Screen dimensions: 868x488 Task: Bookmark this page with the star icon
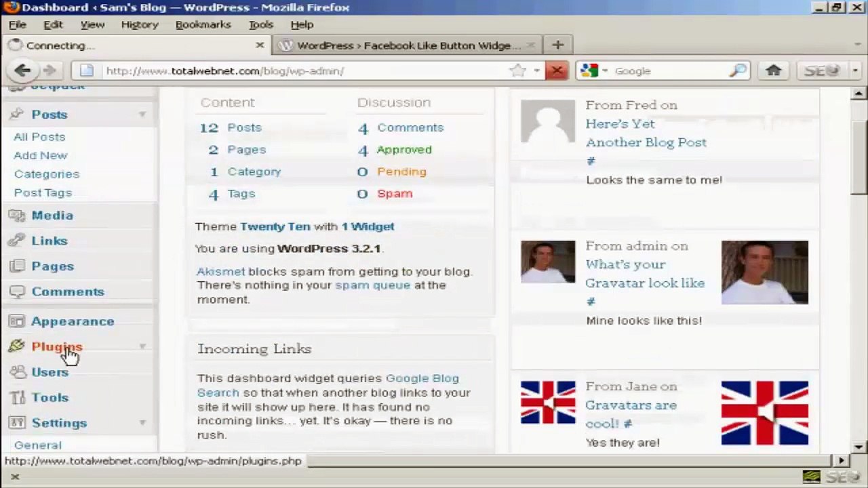pyautogui.click(x=517, y=70)
